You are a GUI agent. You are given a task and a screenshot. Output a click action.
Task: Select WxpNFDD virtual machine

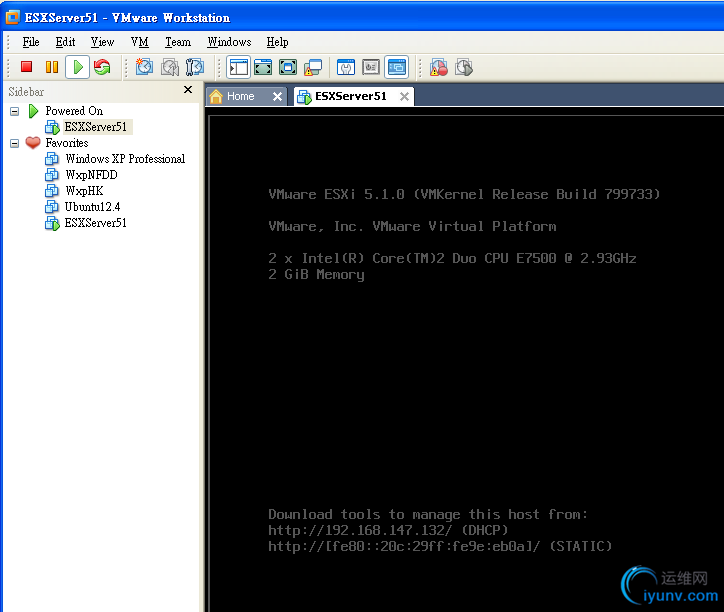[91, 175]
